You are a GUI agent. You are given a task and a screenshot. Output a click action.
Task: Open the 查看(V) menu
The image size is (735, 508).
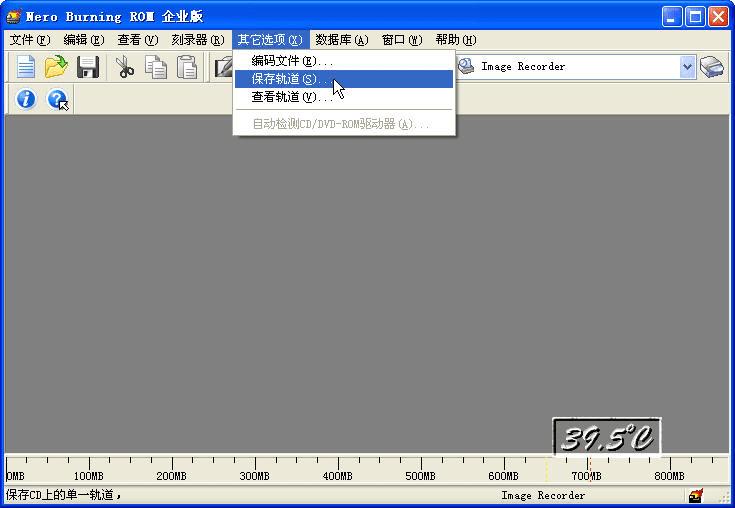137,40
